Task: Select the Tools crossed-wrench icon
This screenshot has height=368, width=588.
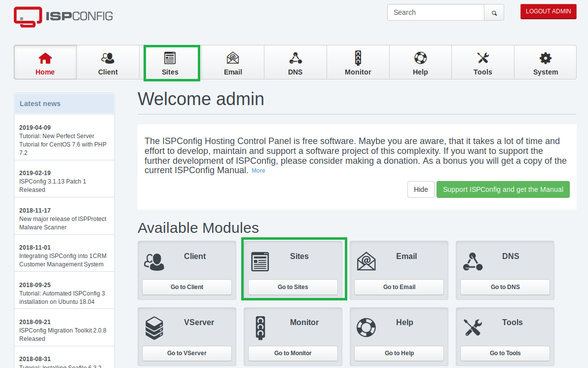Action: pyautogui.click(x=482, y=58)
